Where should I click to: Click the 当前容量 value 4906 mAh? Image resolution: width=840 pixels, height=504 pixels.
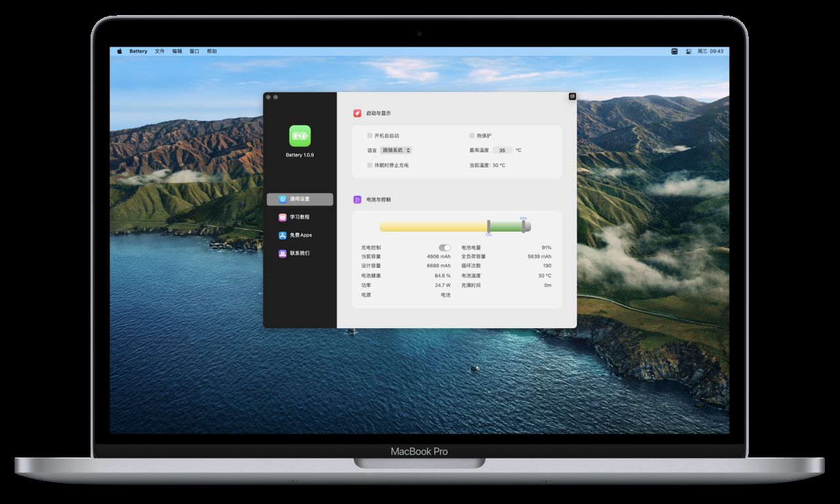coord(439,257)
